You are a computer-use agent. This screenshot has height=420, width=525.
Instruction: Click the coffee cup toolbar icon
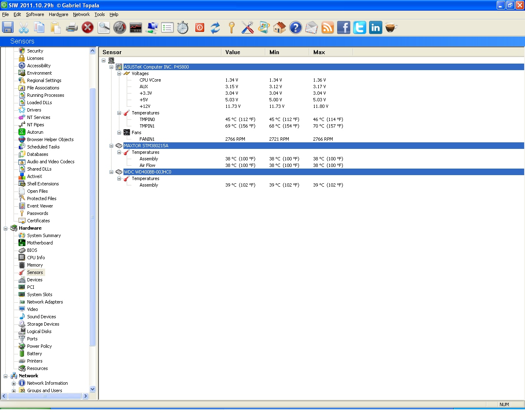(392, 27)
